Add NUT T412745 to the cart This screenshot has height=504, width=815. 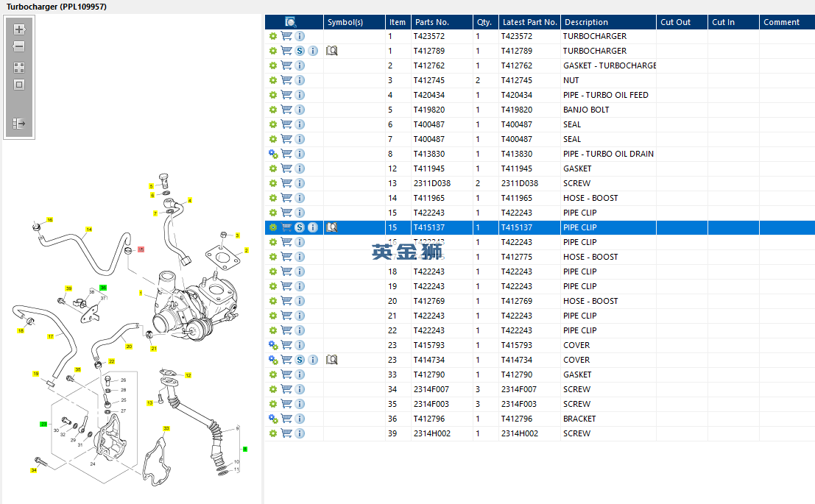(x=286, y=80)
